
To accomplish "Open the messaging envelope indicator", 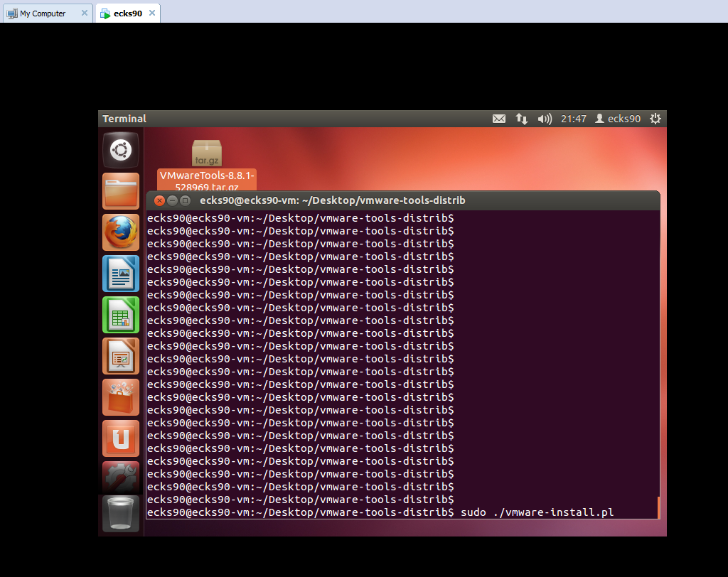I will click(x=499, y=119).
